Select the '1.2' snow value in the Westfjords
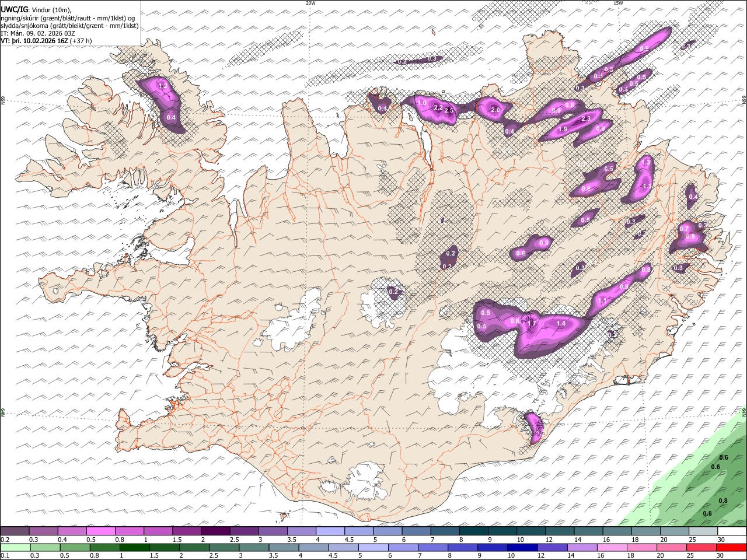Image resolution: width=747 pixels, height=560 pixels. point(163,86)
